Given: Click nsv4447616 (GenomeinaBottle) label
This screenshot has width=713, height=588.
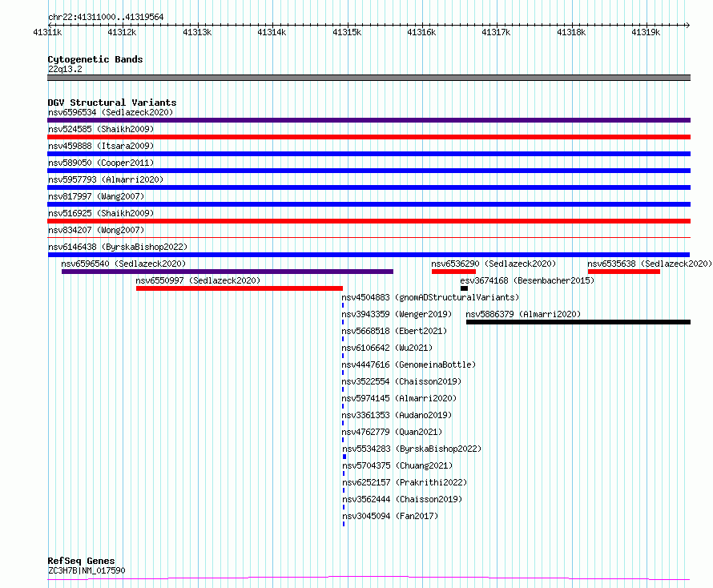Looking at the screenshot, I should (x=409, y=364).
